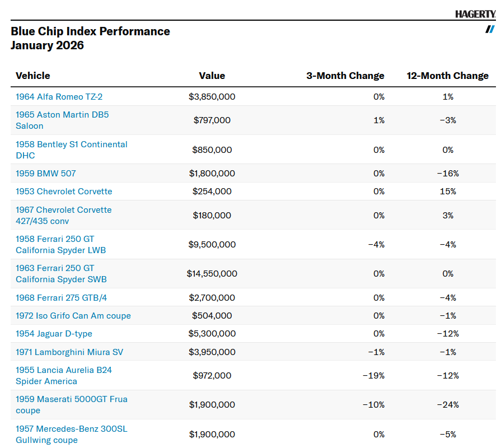Viewport: 501px width, 448px height.
Task: Click the 1954 Jaguar D-type link
Action: (x=54, y=334)
